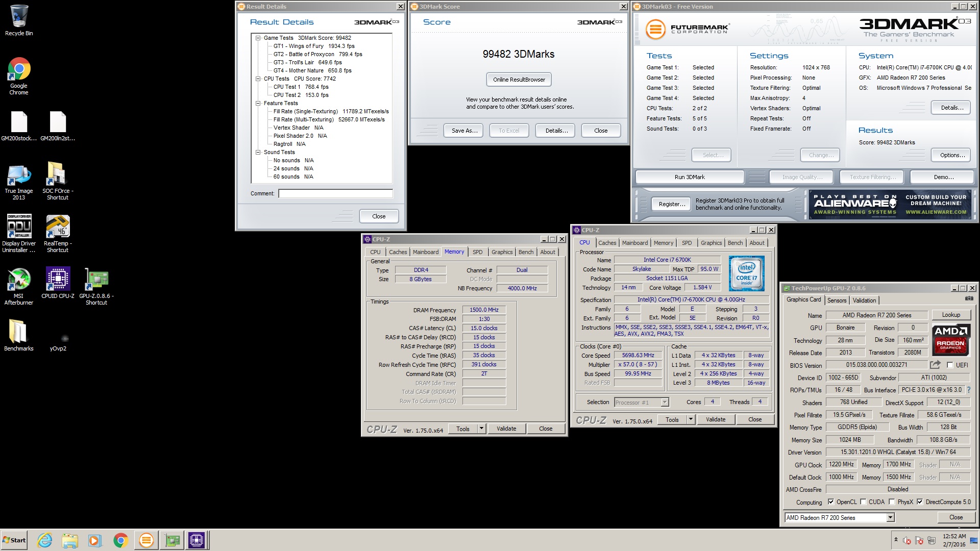The height and width of the screenshot is (551, 980).
Task: Collapse the CPU Tests tree node
Action: click(x=258, y=79)
